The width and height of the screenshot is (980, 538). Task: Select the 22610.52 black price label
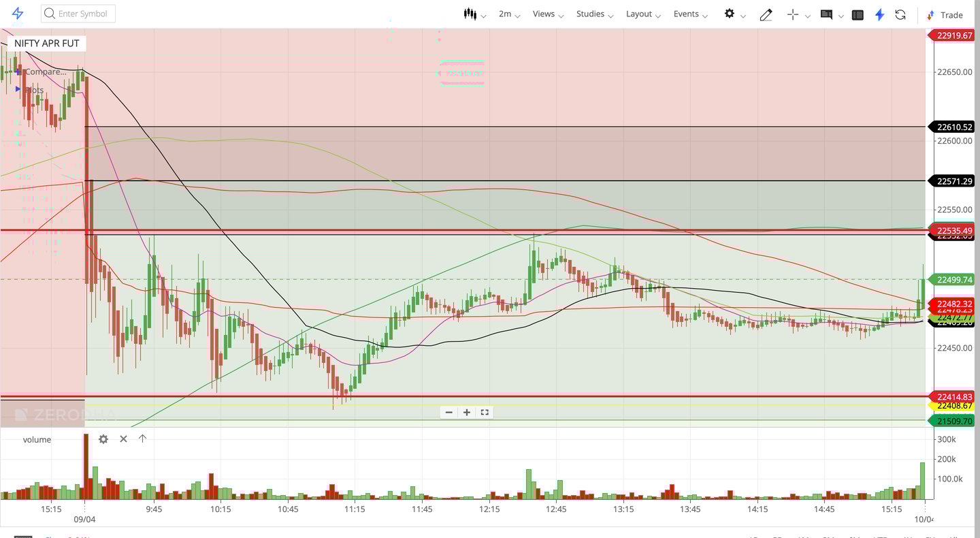(x=953, y=127)
